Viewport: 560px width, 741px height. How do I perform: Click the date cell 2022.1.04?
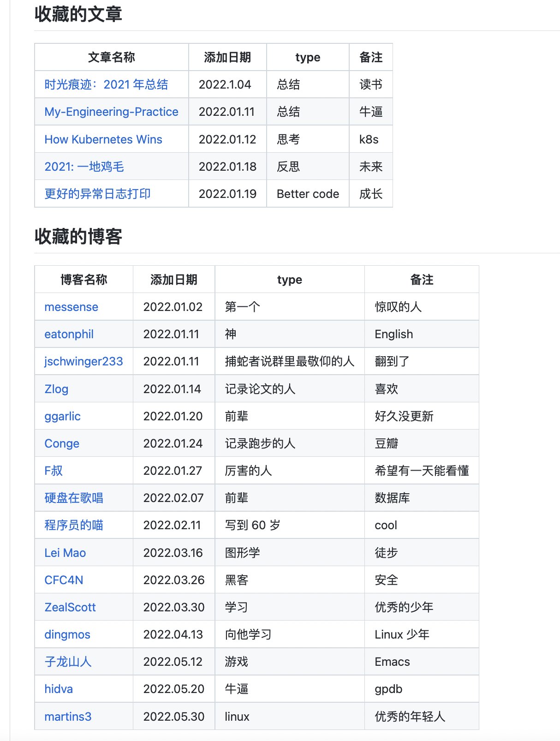[x=227, y=84]
